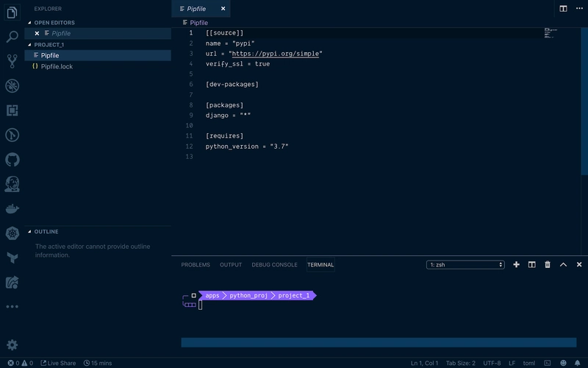Switch to the DEBUG CONSOLE tab
The width and height of the screenshot is (588, 368).
click(x=274, y=265)
